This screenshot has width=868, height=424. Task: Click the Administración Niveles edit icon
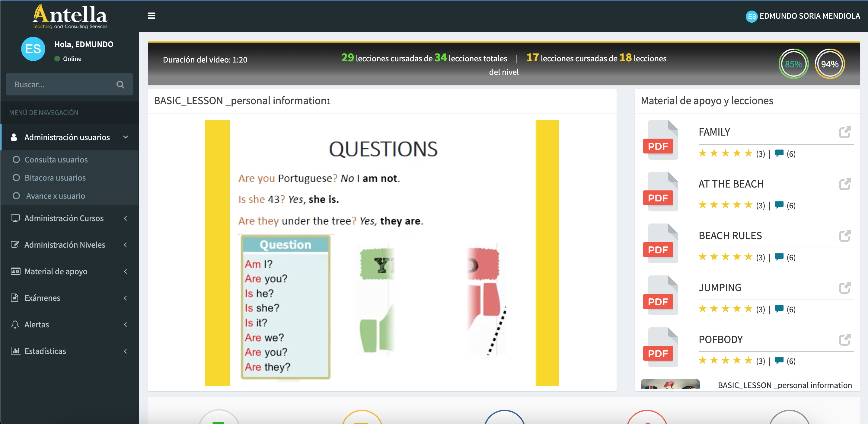click(15, 244)
